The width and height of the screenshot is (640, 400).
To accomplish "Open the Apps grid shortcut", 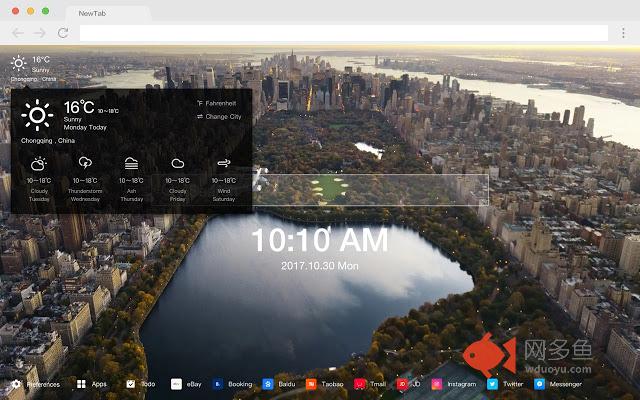I will [x=81, y=384].
